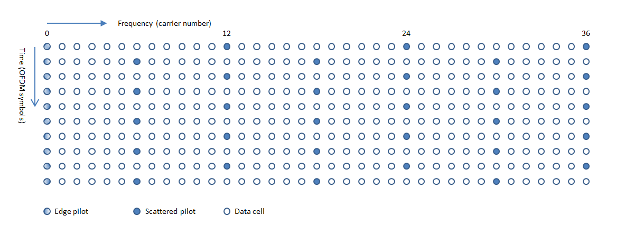
Task: Click the Data cell legend icon
Action: 227,212
